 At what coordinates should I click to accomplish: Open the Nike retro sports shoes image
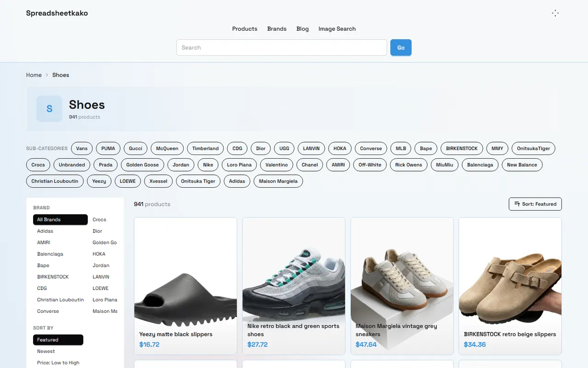click(x=294, y=286)
